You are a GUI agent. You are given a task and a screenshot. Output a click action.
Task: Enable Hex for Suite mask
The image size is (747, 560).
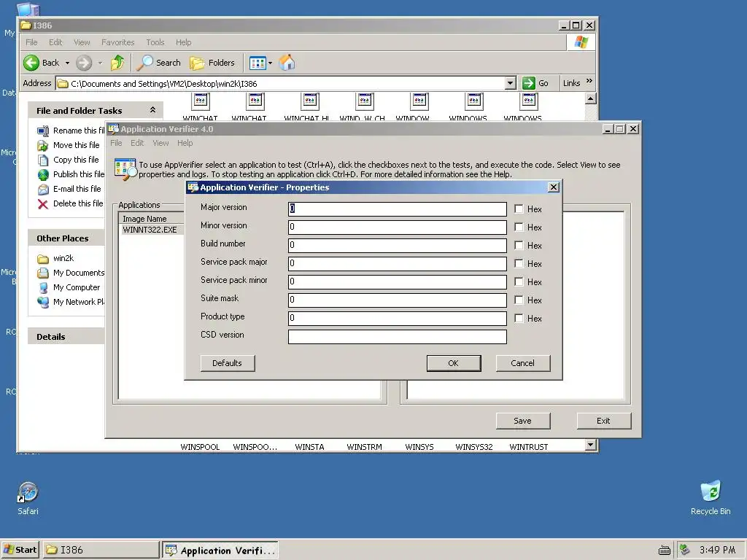[519, 300]
